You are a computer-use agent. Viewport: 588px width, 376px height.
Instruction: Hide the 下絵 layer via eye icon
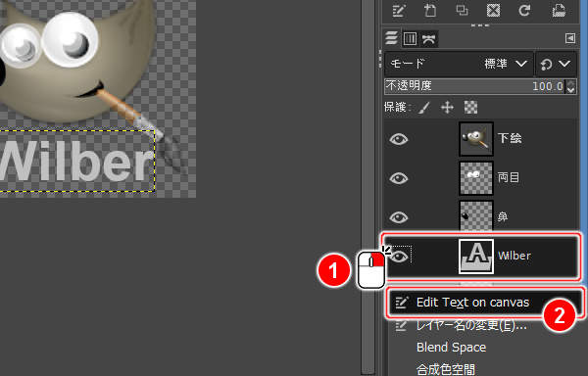pos(399,139)
